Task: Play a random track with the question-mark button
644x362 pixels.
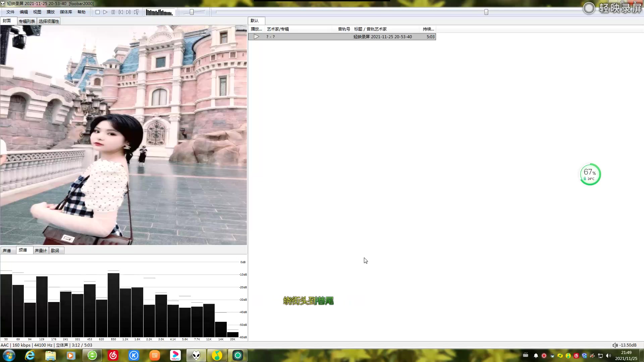Action: 136,12
